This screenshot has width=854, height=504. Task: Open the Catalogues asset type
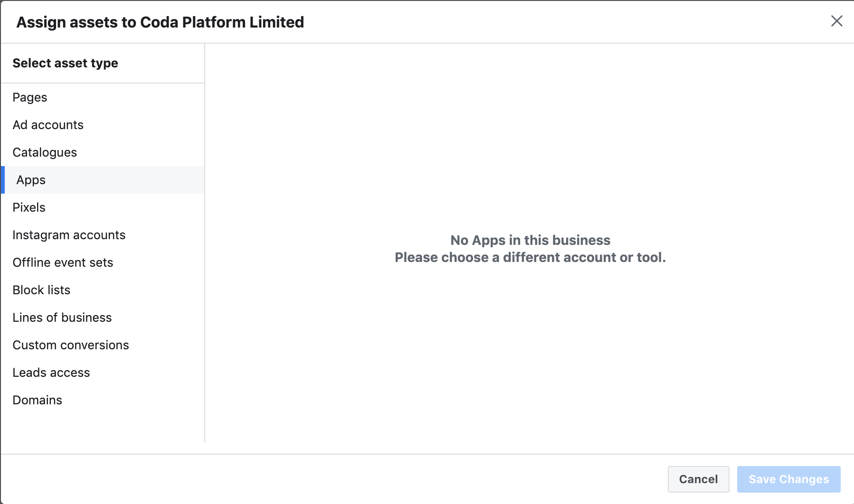coord(103,152)
